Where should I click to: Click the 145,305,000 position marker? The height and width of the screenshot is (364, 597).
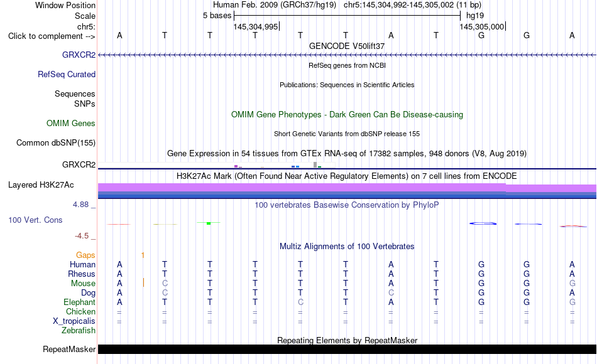point(483,26)
